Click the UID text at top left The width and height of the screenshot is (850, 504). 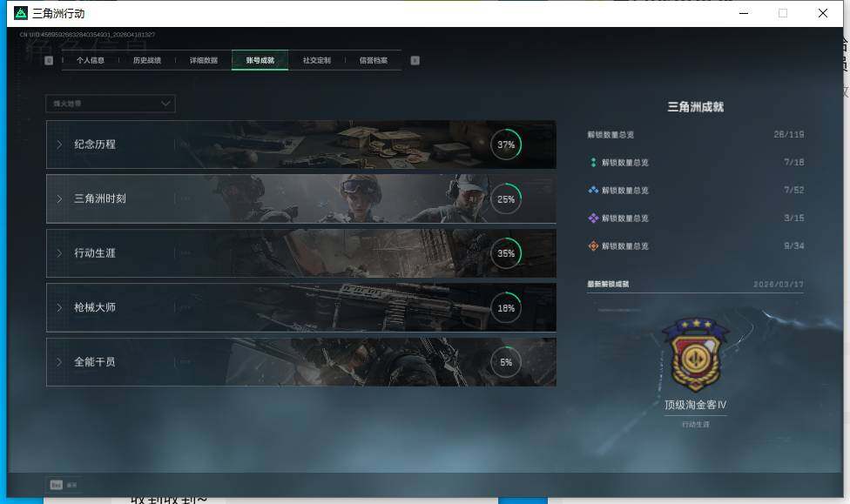coord(87,35)
